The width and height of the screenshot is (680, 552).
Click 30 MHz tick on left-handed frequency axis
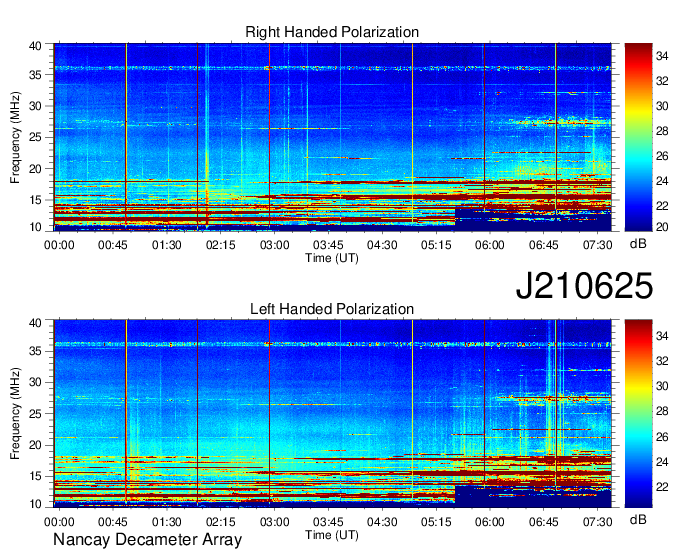pos(35,382)
